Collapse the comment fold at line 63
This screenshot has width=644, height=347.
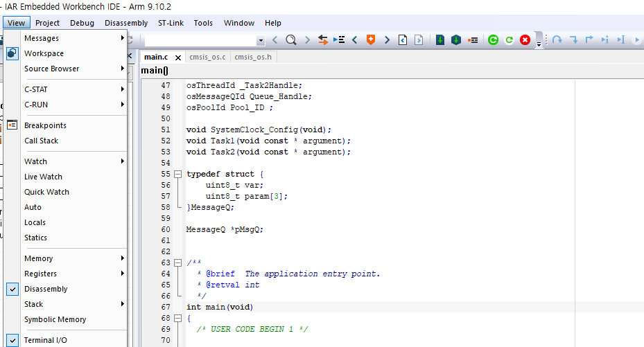pyautogui.click(x=178, y=263)
